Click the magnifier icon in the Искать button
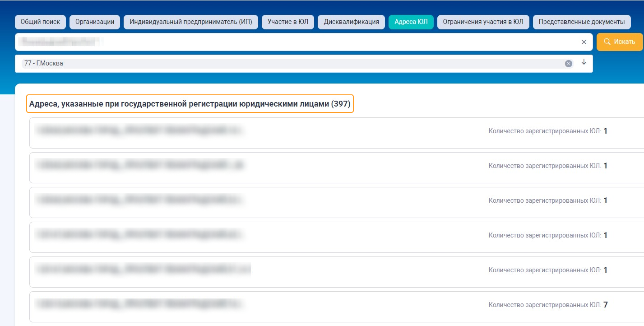 tap(607, 42)
